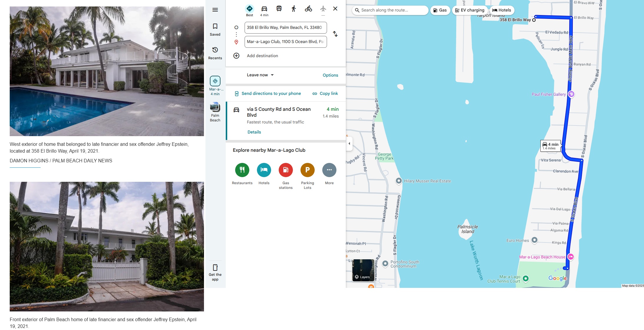Click Portofino South Condominium pin
This screenshot has height=330, width=644.
tap(385, 263)
